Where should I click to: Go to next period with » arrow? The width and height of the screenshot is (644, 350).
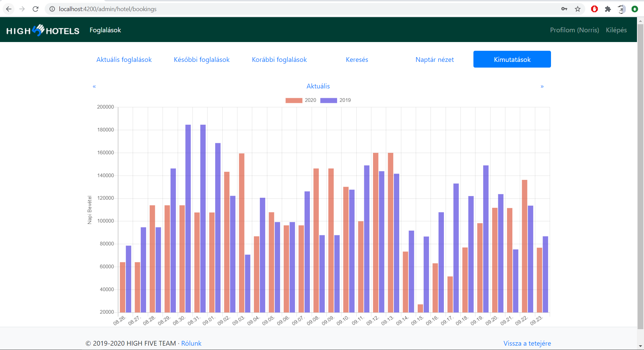coord(542,86)
